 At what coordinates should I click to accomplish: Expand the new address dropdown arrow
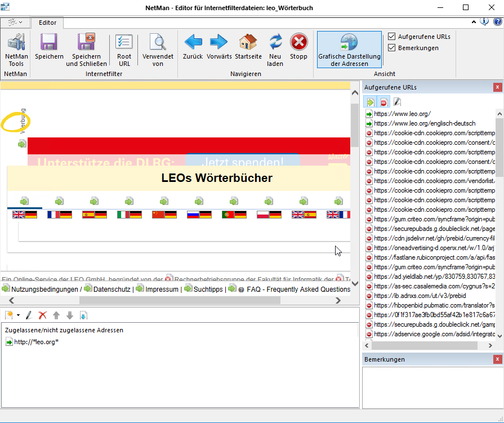(18, 315)
